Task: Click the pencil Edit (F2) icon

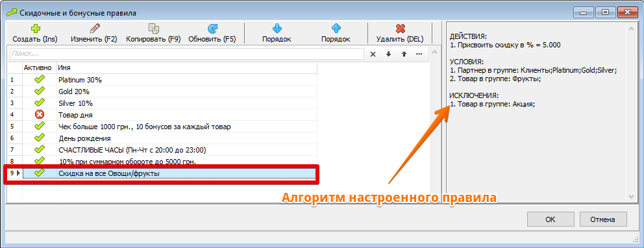Action: pos(94,29)
